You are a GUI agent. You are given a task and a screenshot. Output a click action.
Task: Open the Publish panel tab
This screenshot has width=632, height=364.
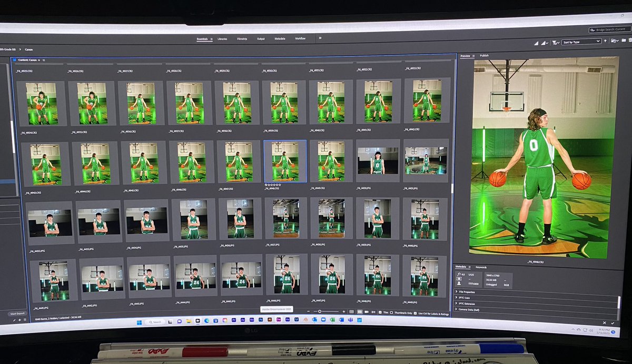pyautogui.click(x=484, y=55)
